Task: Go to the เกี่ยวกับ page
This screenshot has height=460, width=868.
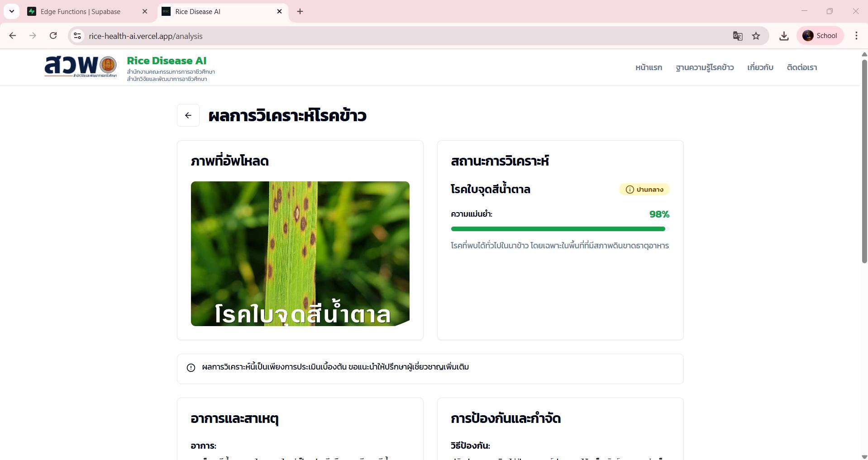Action: pos(760,67)
